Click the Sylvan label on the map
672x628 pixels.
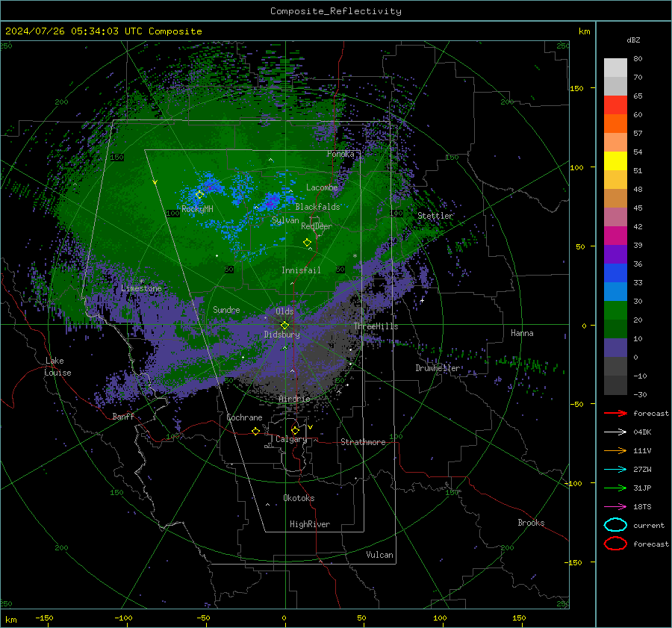(285, 220)
